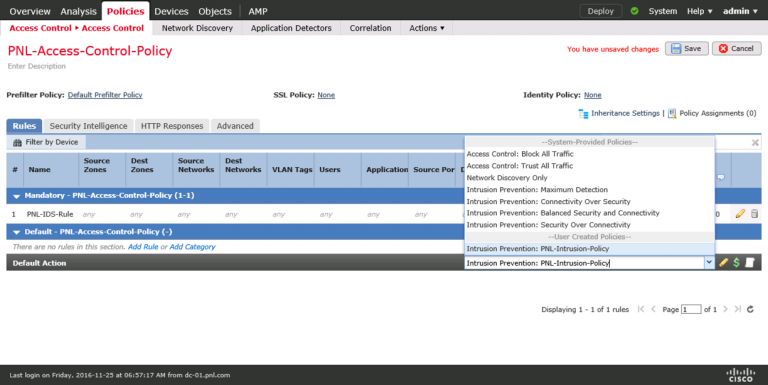Collapse the Mandatory rules section
This screenshot has height=385, width=768.
coord(16,196)
